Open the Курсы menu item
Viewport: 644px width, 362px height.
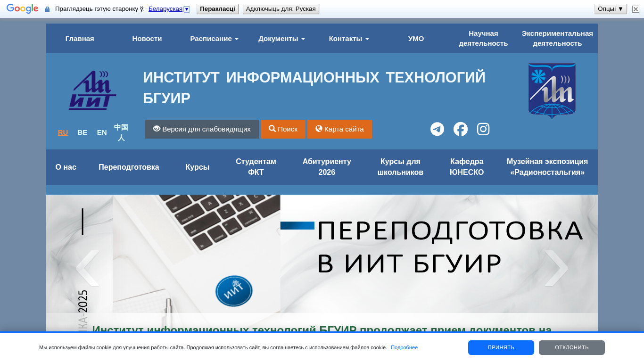pyautogui.click(x=198, y=167)
